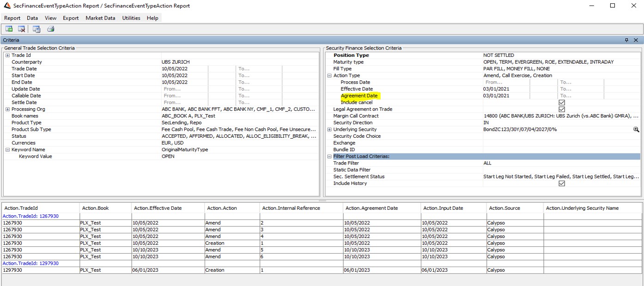Open the Export menu
This screenshot has height=286, width=644.
[71, 18]
